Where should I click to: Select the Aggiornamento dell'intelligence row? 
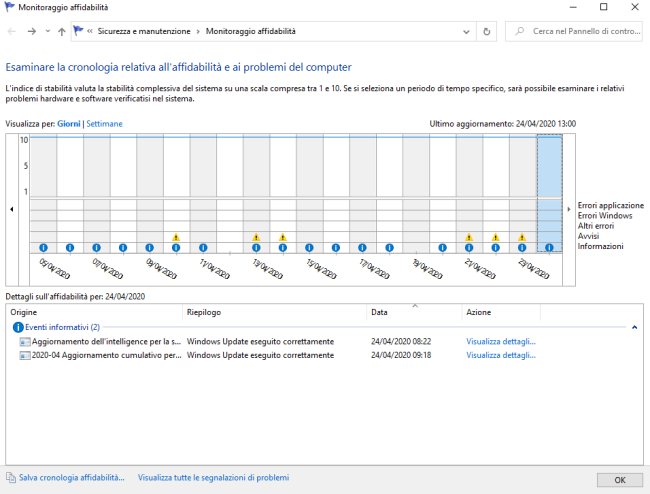[278, 341]
